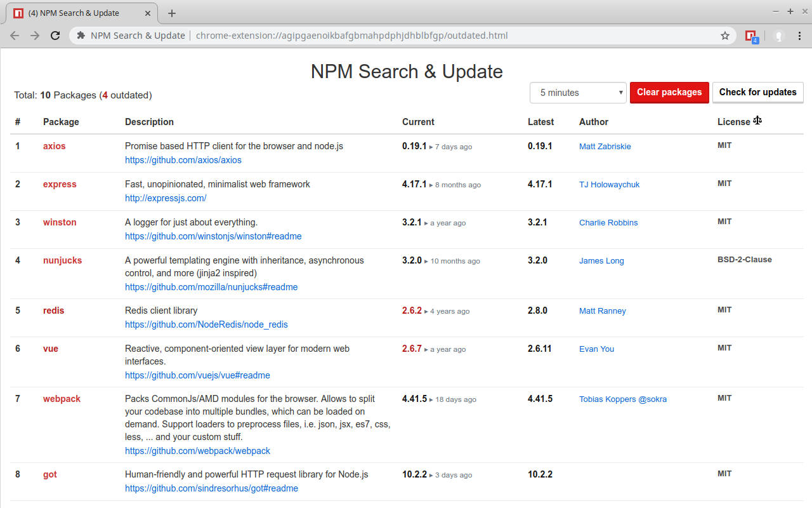The height and width of the screenshot is (508, 812).
Task: Click author Matt Ranney
Action: click(603, 311)
